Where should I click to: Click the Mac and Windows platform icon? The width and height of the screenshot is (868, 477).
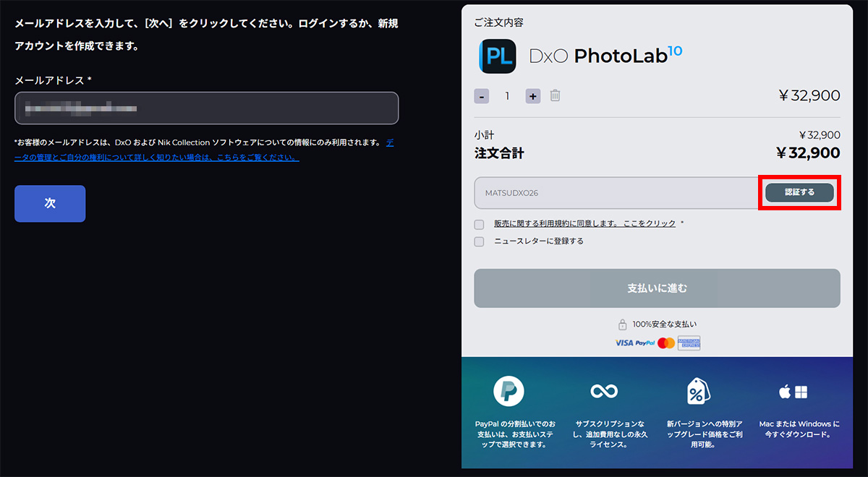(793, 392)
